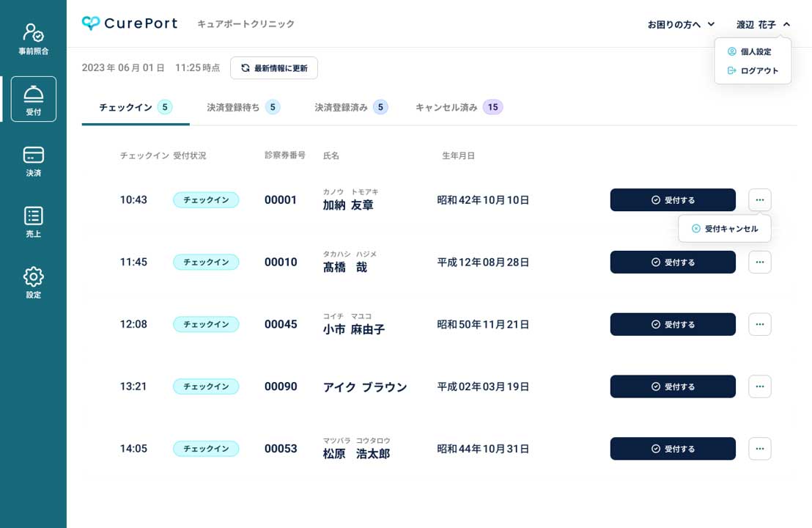
Task: Open the 決済 payment section icon
Action: click(33, 155)
